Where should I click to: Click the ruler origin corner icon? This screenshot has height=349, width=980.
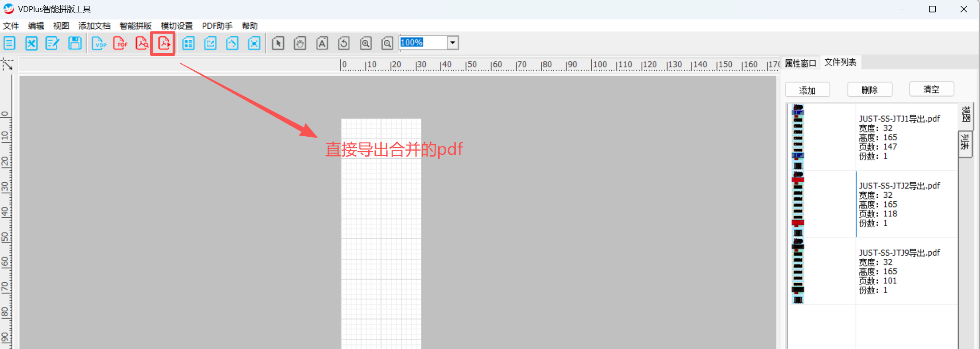click(8, 65)
